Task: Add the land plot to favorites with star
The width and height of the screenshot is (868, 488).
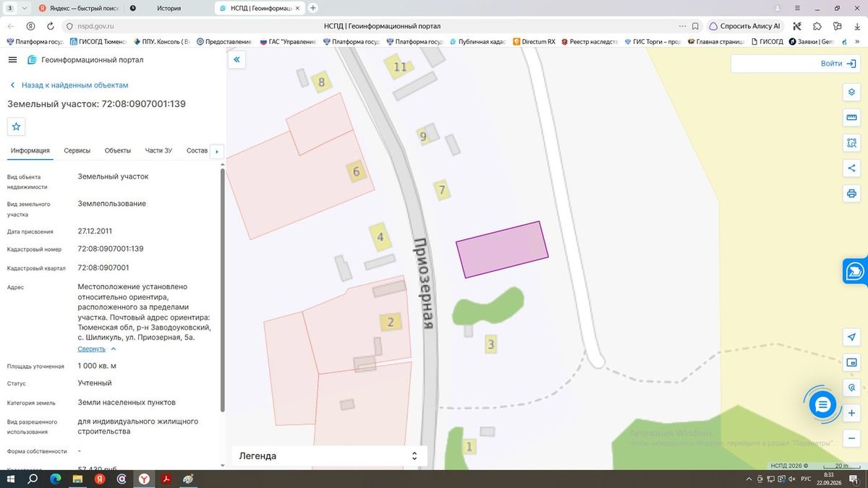Action: click(17, 127)
